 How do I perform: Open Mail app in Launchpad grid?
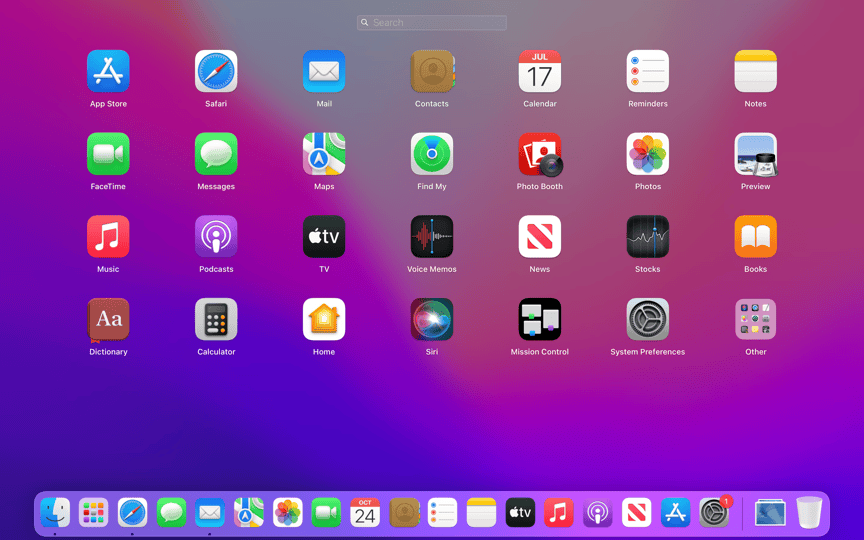(324, 72)
